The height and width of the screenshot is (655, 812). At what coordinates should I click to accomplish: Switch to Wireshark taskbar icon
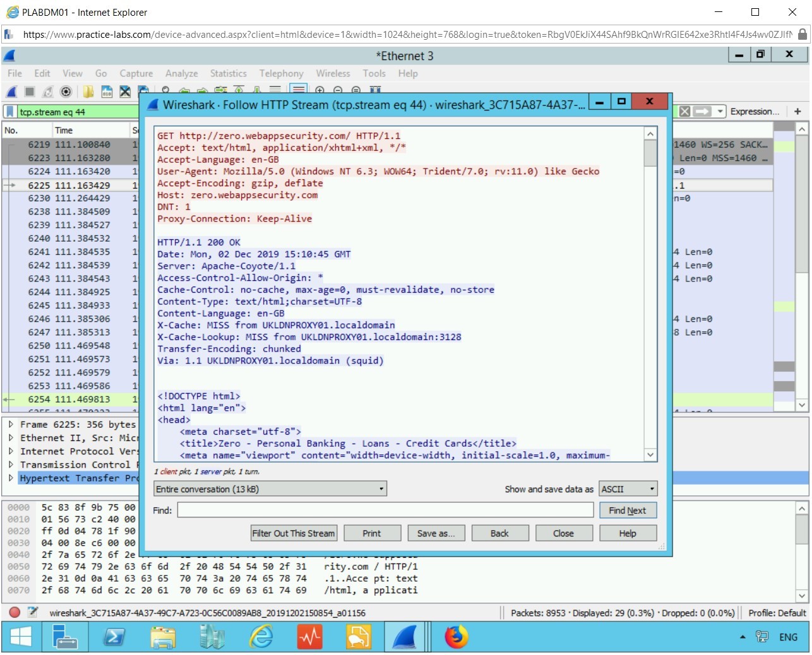[x=404, y=637]
